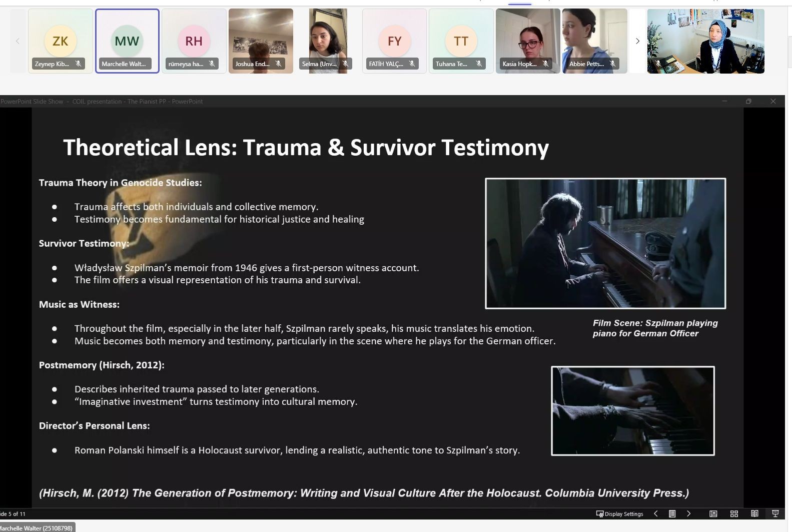792x532 pixels.
Task: Click muted mic icon on Tuhana Te tile
Action: coord(479,64)
